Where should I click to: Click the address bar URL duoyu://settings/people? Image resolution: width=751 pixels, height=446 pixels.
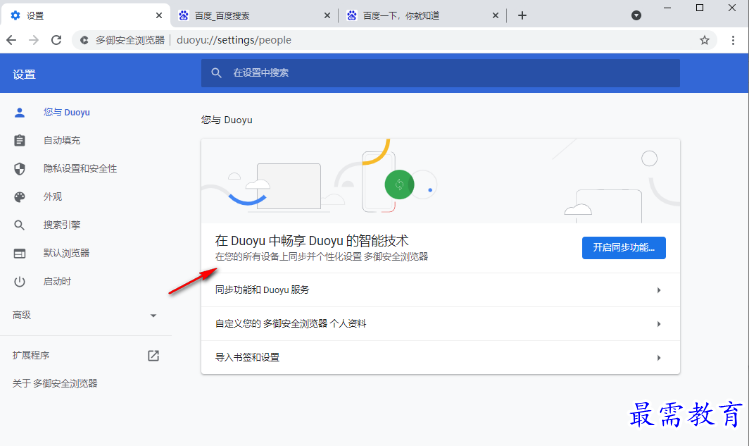point(234,40)
